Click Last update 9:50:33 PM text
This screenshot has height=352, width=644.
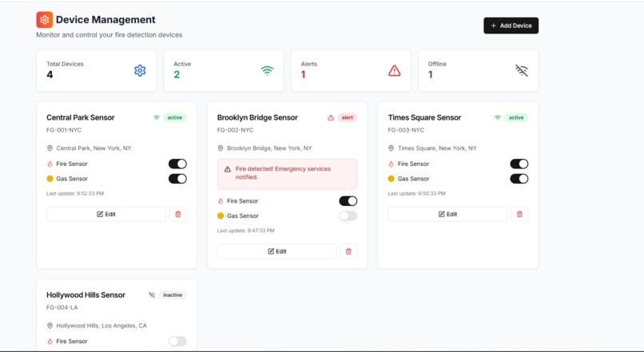click(x=416, y=193)
